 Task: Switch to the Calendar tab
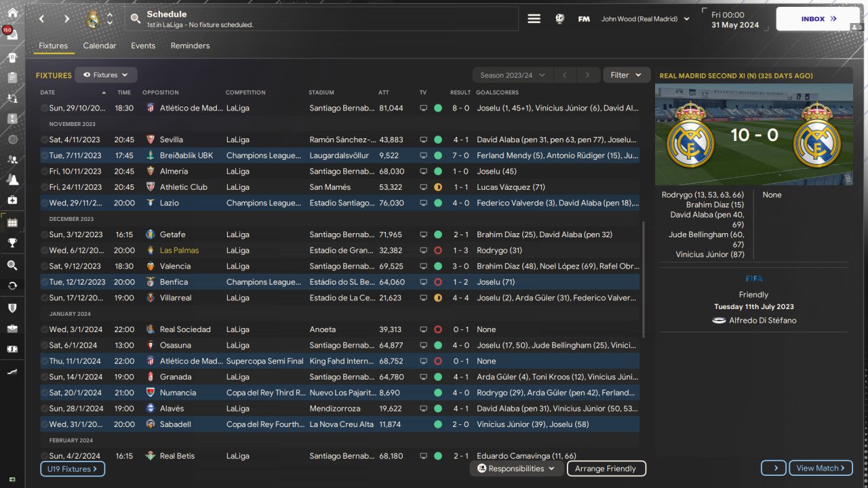[x=100, y=46]
